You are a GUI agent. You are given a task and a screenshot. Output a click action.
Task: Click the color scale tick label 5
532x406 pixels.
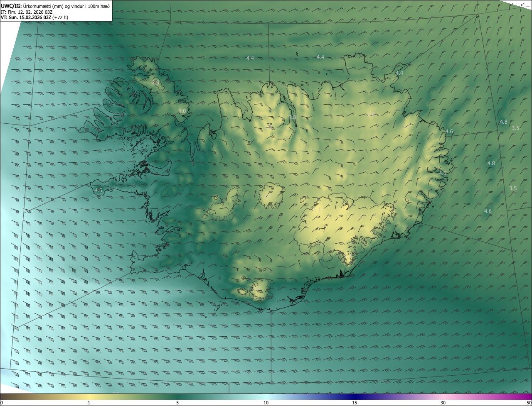(177, 403)
